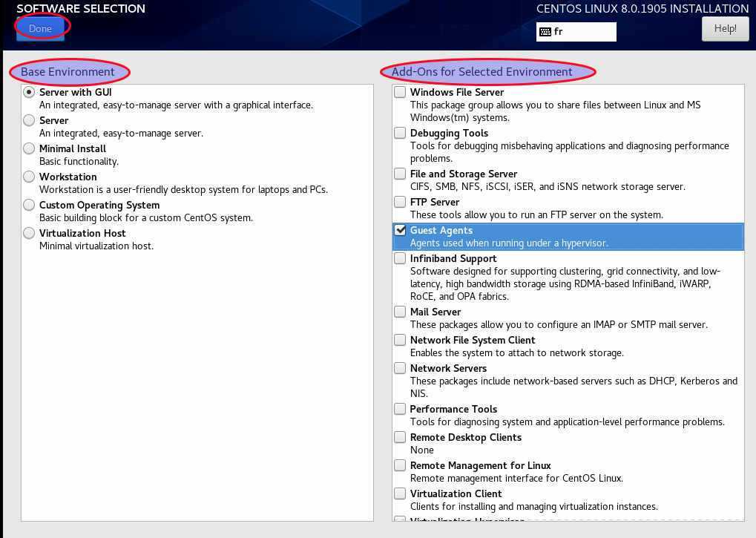756x538 pixels.
Task: Check the Mail Server option
Action: [401, 312]
